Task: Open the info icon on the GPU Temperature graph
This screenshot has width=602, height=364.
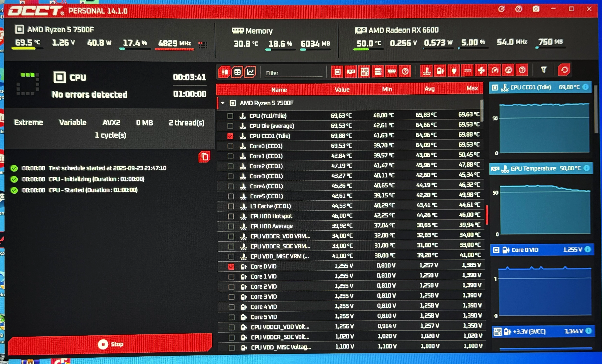Action: [x=586, y=168]
